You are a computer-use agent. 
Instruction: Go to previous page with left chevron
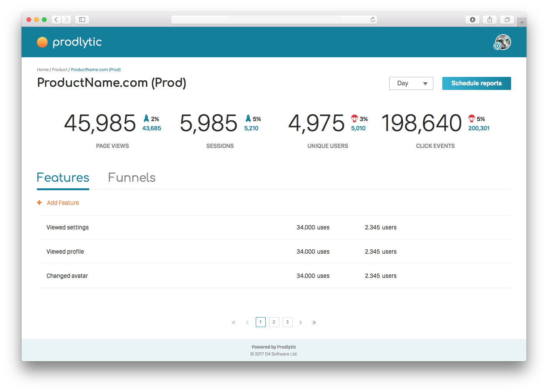(x=247, y=322)
